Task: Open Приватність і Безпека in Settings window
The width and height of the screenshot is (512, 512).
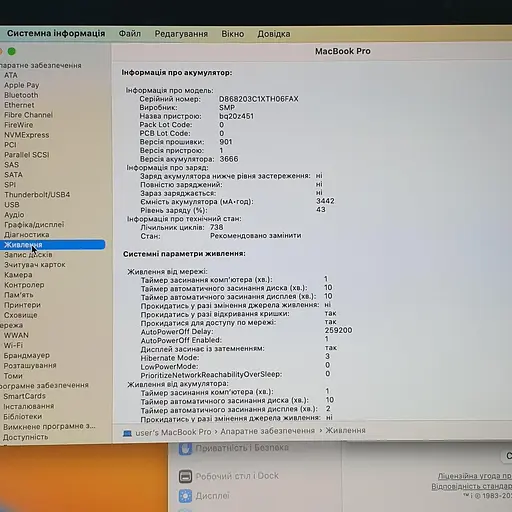Action: coord(233,449)
